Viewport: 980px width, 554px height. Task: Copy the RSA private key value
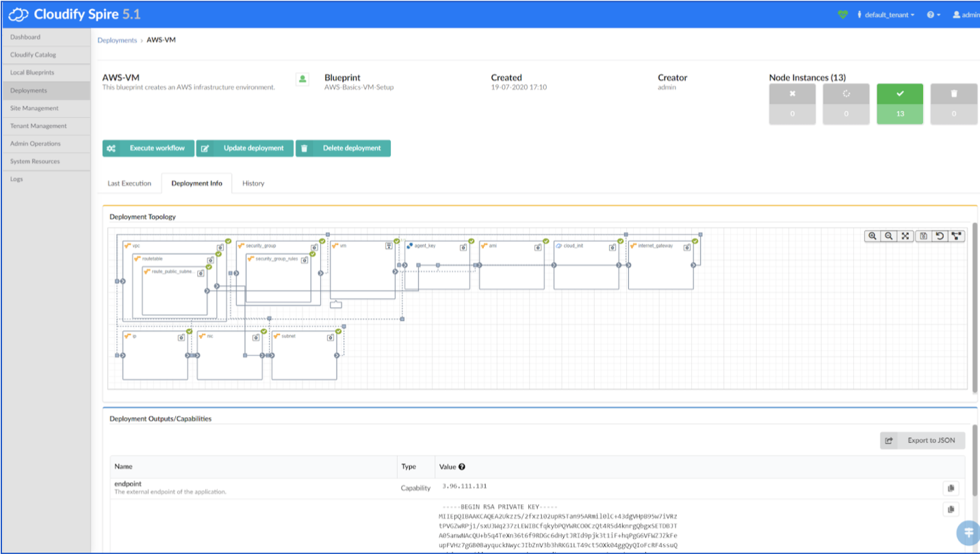pyautogui.click(x=951, y=510)
